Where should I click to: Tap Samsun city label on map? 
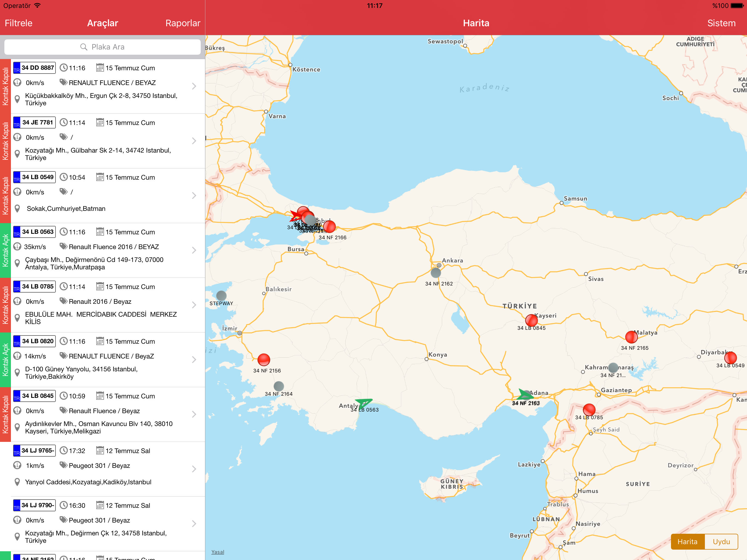pos(576,199)
